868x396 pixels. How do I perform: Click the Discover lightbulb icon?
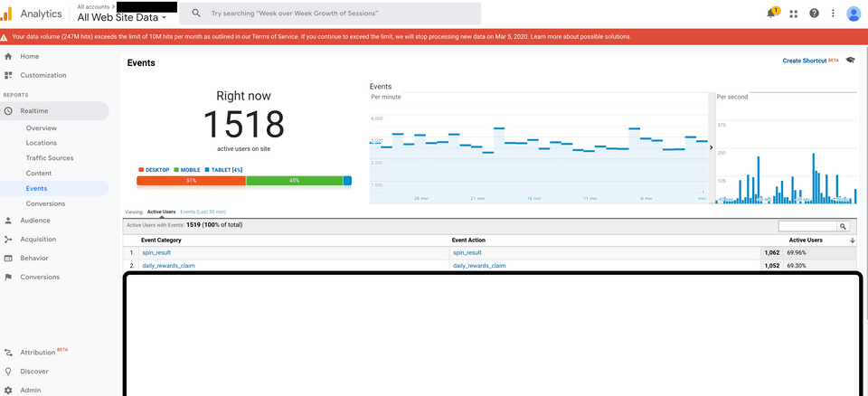(8, 372)
